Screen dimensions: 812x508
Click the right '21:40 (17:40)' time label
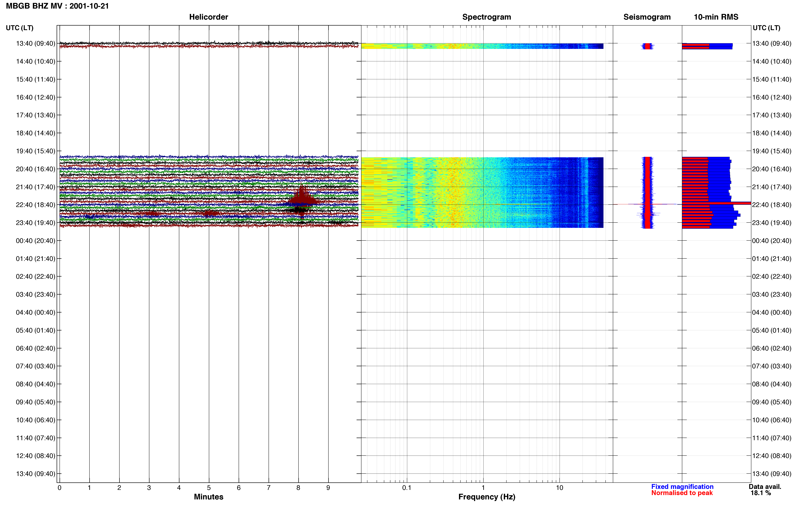click(x=772, y=187)
